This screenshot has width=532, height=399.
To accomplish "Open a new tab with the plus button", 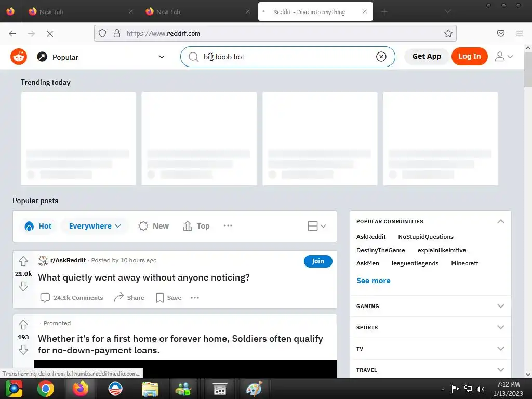I will pos(384,12).
